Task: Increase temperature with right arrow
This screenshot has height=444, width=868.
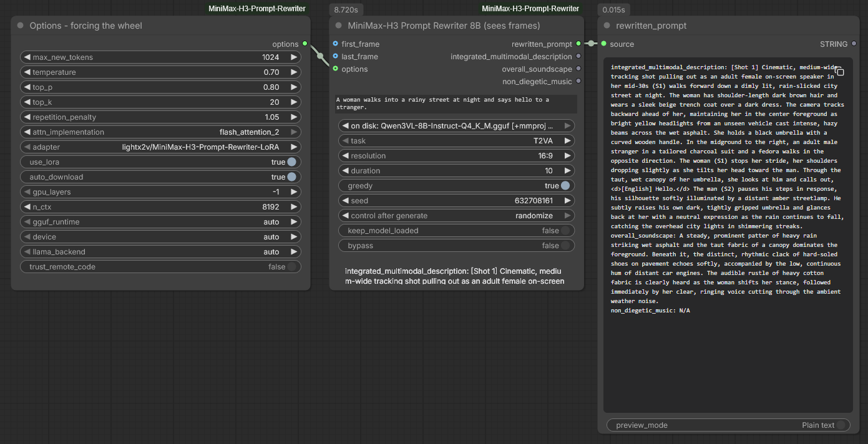Action: 293,72
